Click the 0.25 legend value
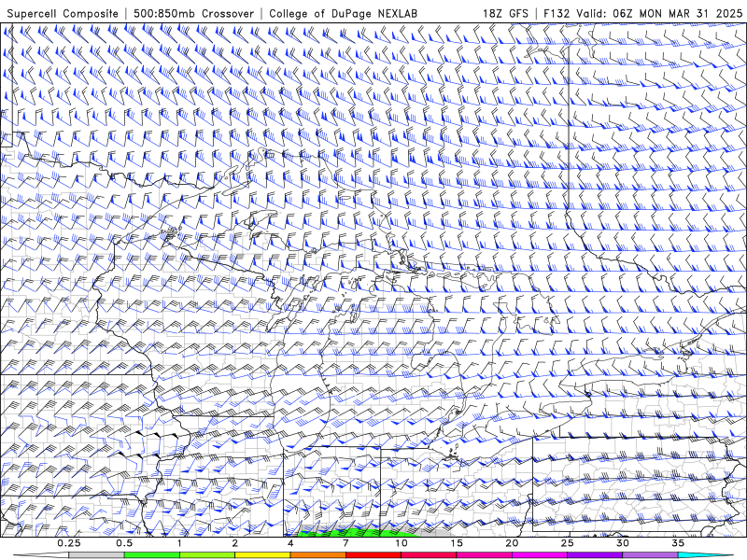The image size is (747, 560). point(69,543)
